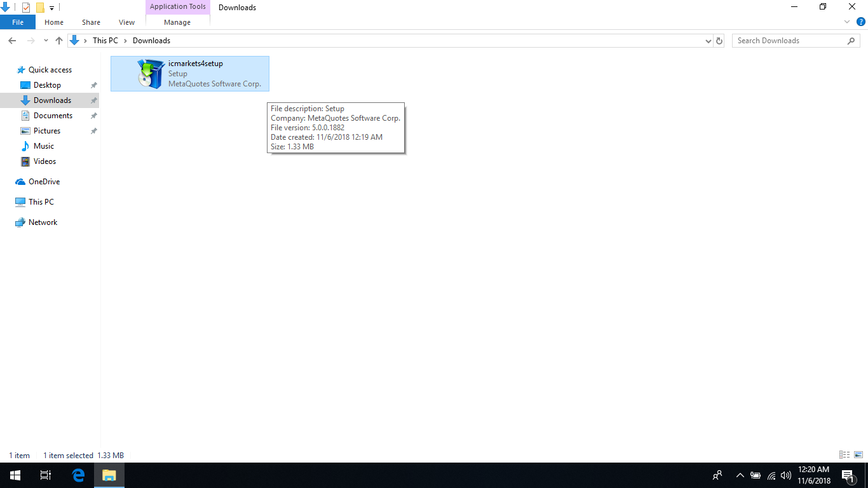Expand the ribbon with the chevron
The width and height of the screenshot is (868, 488).
(847, 22)
